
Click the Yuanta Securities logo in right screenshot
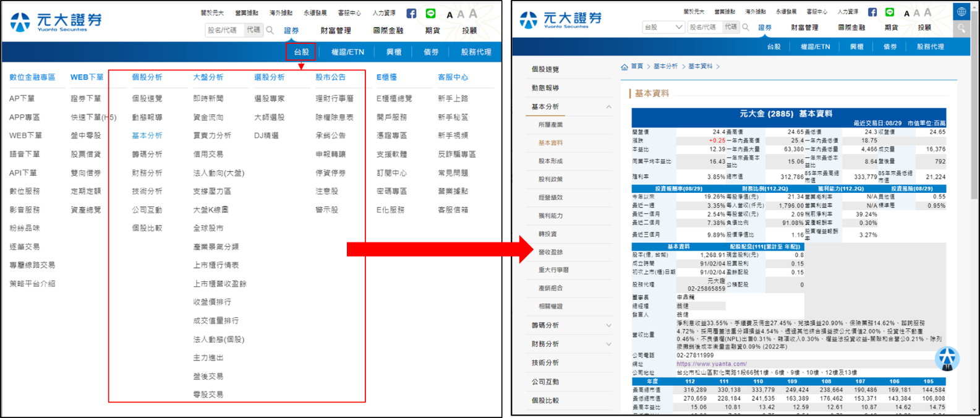click(561, 20)
